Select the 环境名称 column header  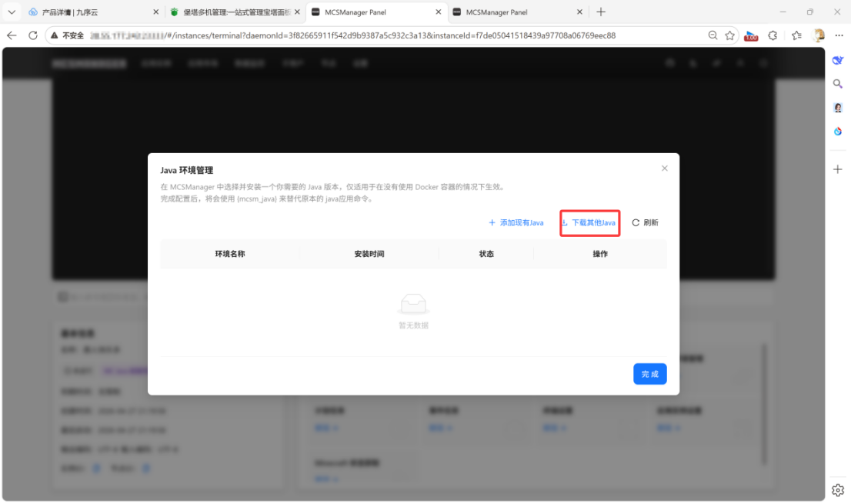pos(230,254)
